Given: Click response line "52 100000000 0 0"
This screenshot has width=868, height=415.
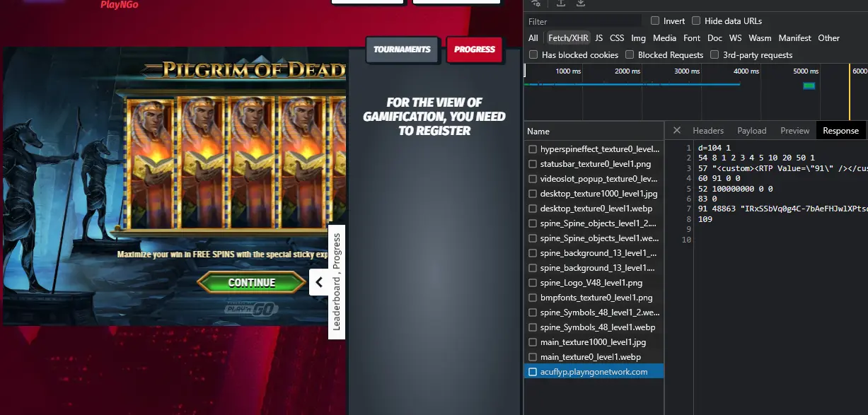Looking at the screenshot, I should pos(735,189).
